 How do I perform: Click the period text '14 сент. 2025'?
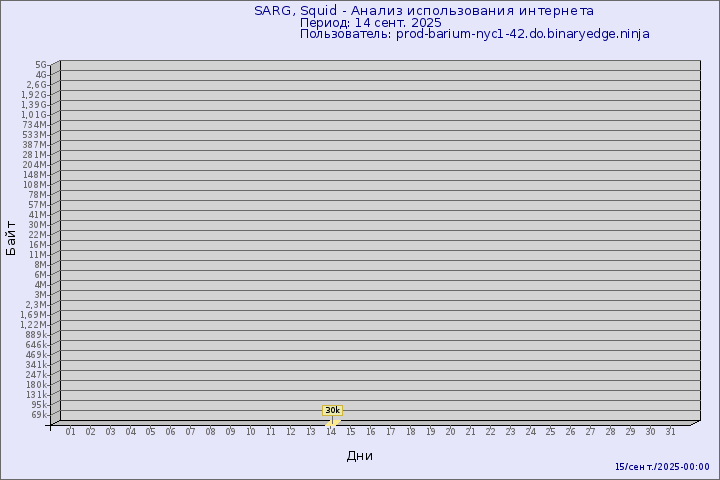pos(370,22)
